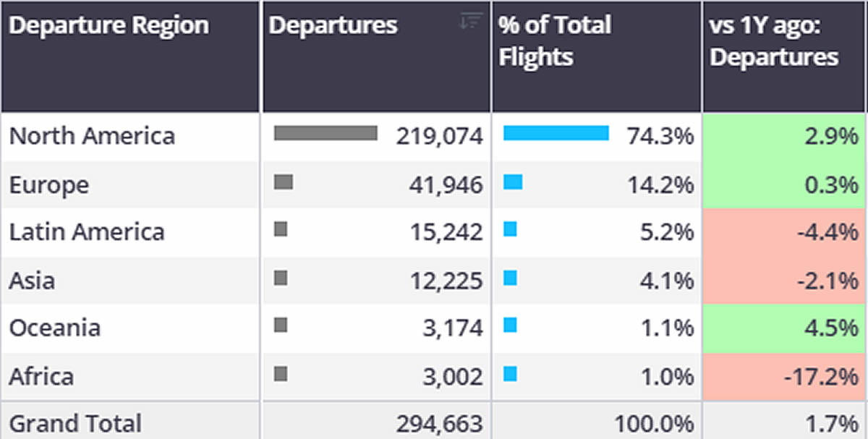868x439 pixels.
Task: Click the red -17.2% Africa cell
Action: pyautogui.click(x=784, y=376)
